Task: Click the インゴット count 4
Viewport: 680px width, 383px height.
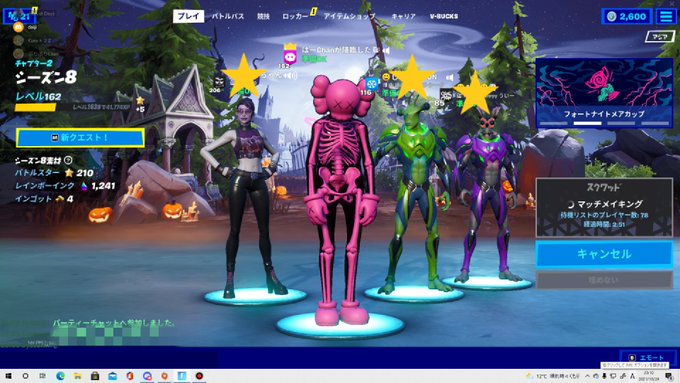Action: [x=70, y=199]
